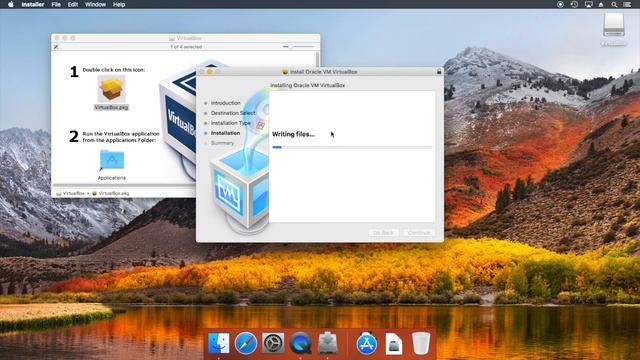Open Finder from the Dock
The height and width of the screenshot is (360, 640).
[x=219, y=343]
